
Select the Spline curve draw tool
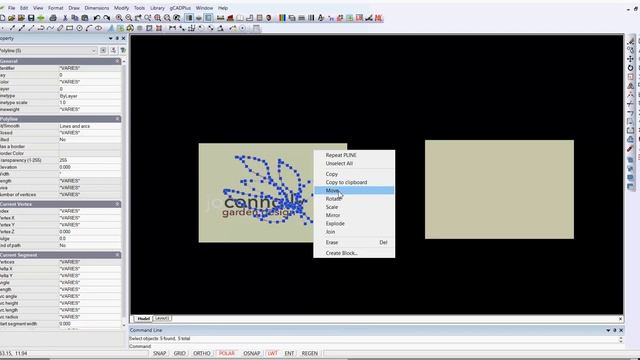click(x=50, y=28)
